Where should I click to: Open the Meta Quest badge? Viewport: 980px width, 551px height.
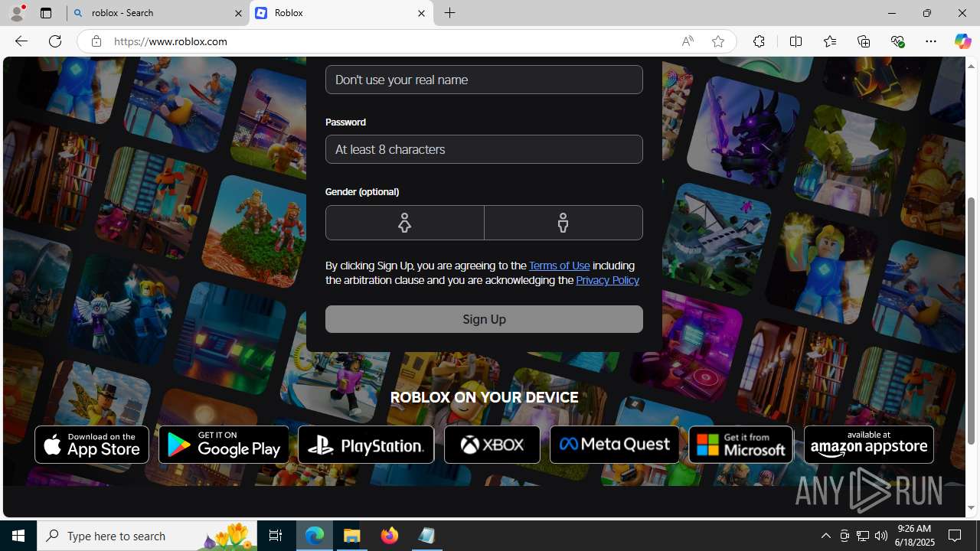(x=614, y=445)
